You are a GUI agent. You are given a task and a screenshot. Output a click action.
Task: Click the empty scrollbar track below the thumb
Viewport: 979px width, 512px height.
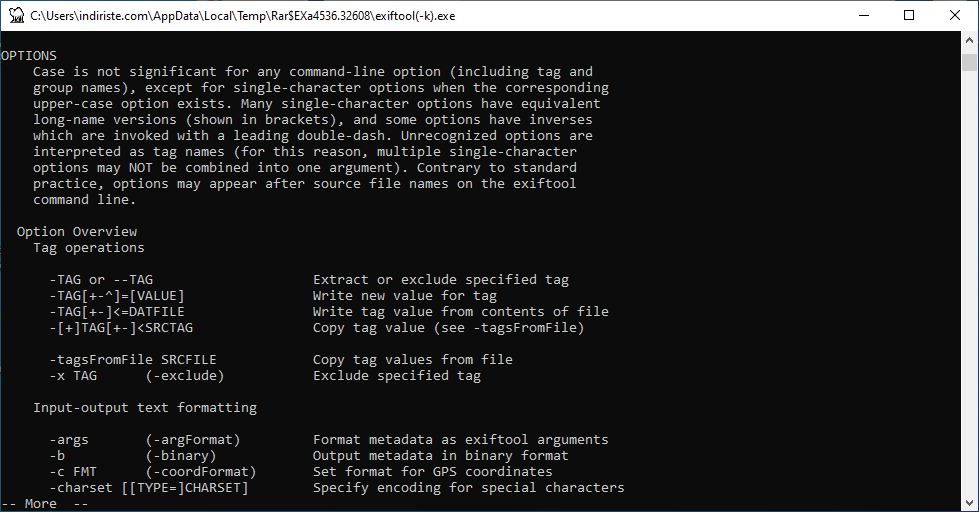click(969, 281)
